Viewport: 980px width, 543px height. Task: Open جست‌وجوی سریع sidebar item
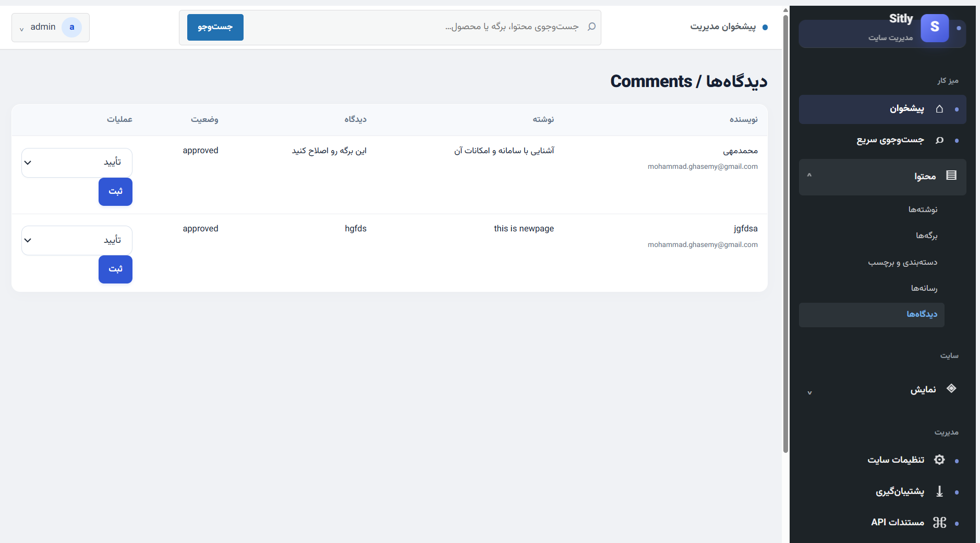882,140
